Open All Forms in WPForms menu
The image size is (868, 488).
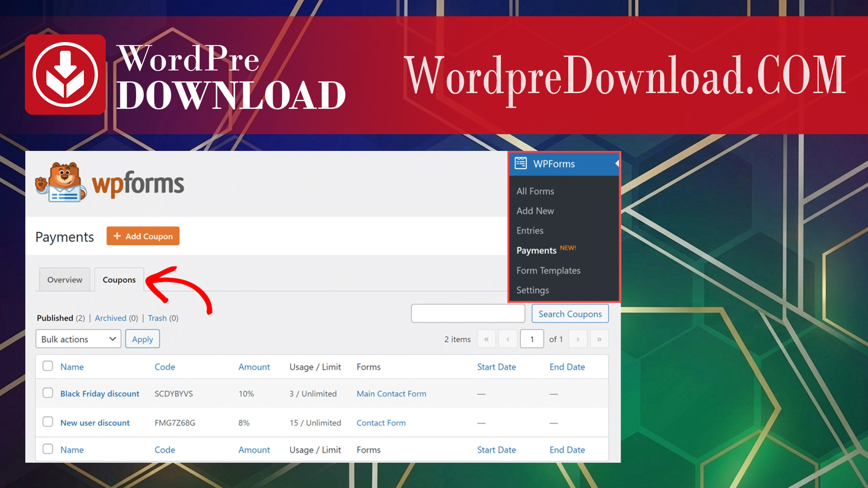tap(535, 191)
